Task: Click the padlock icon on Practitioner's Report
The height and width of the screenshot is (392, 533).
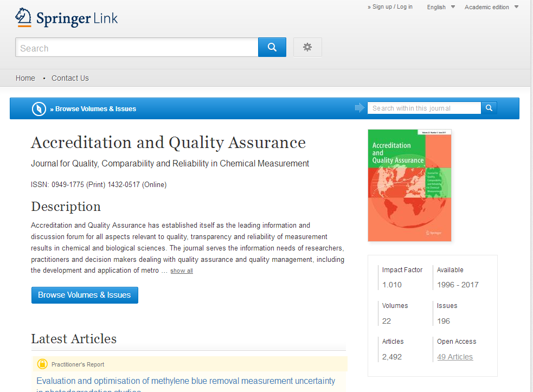Action: (42, 364)
